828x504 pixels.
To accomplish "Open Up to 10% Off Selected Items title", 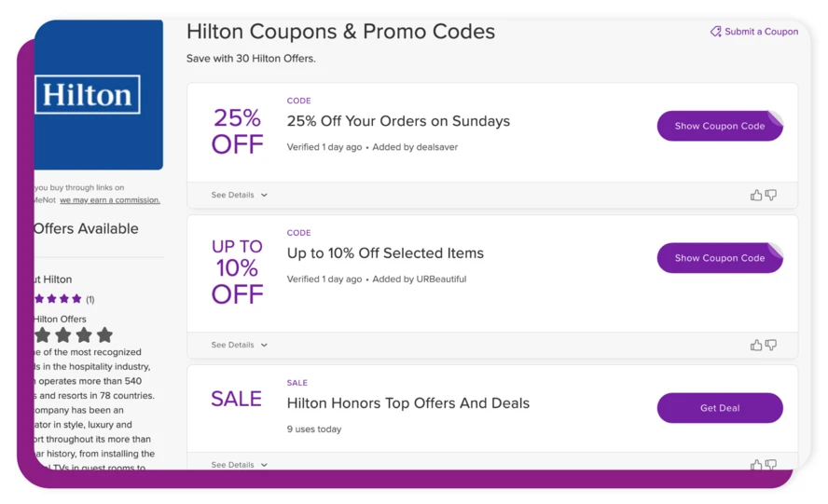I will [x=385, y=253].
